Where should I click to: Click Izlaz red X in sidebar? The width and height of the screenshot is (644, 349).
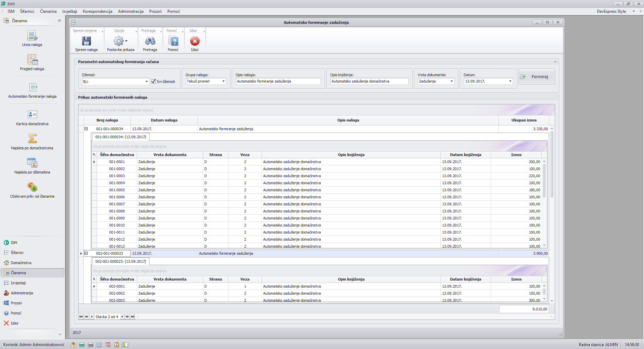click(x=6, y=323)
